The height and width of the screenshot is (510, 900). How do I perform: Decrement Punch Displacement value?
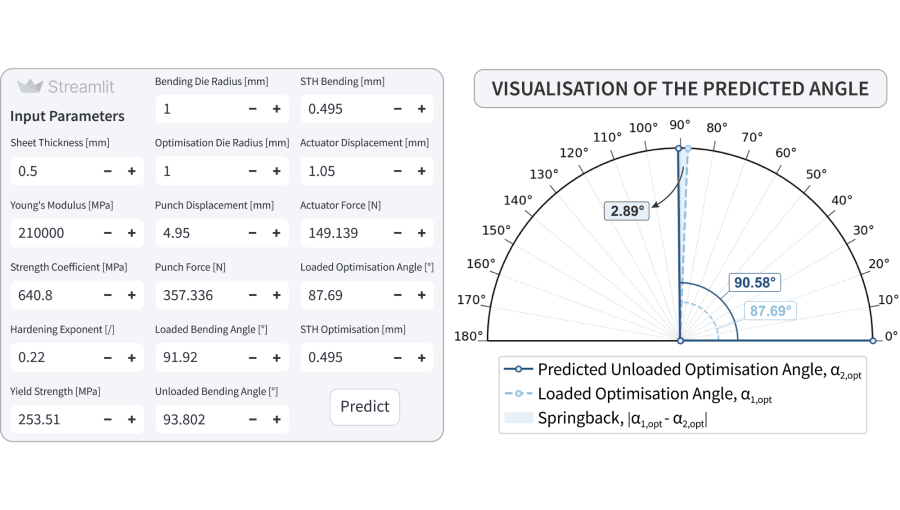coord(253,233)
